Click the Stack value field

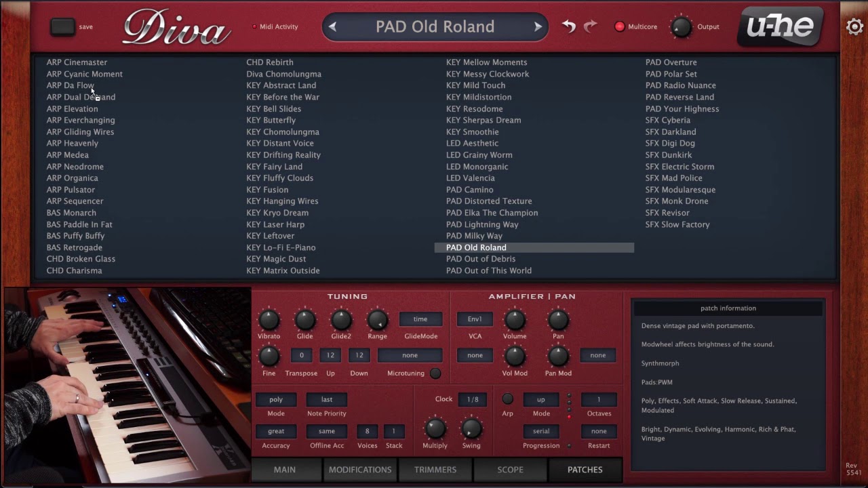pos(394,431)
